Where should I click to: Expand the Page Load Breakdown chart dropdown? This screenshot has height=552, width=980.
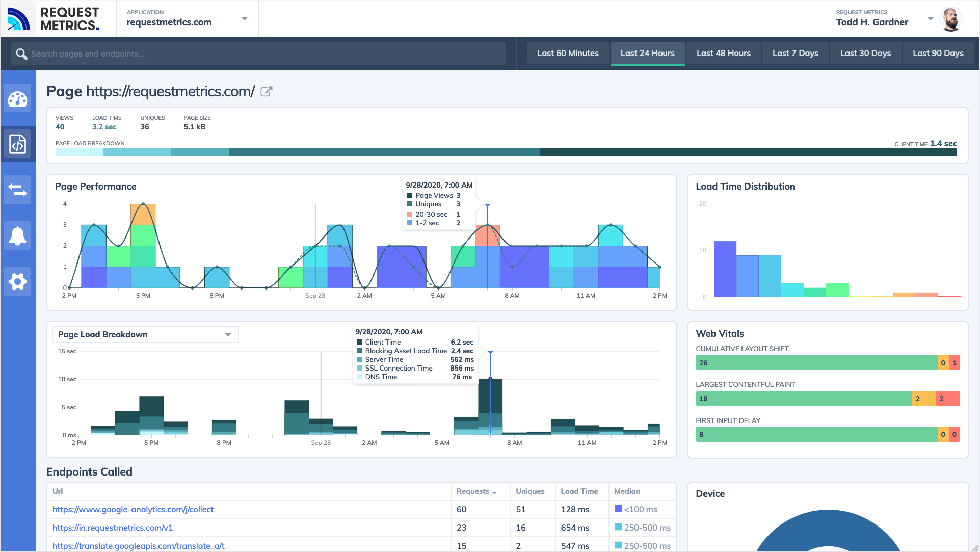tap(228, 334)
